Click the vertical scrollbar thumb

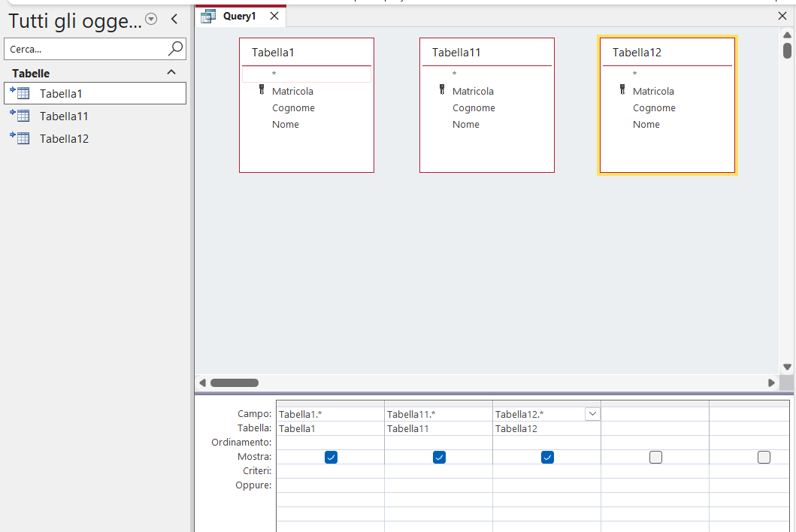point(787,51)
